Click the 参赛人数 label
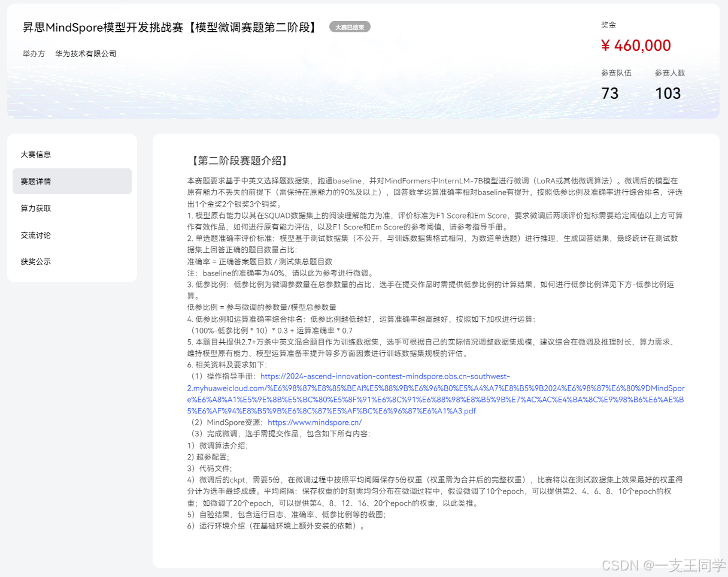 [x=669, y=73]
